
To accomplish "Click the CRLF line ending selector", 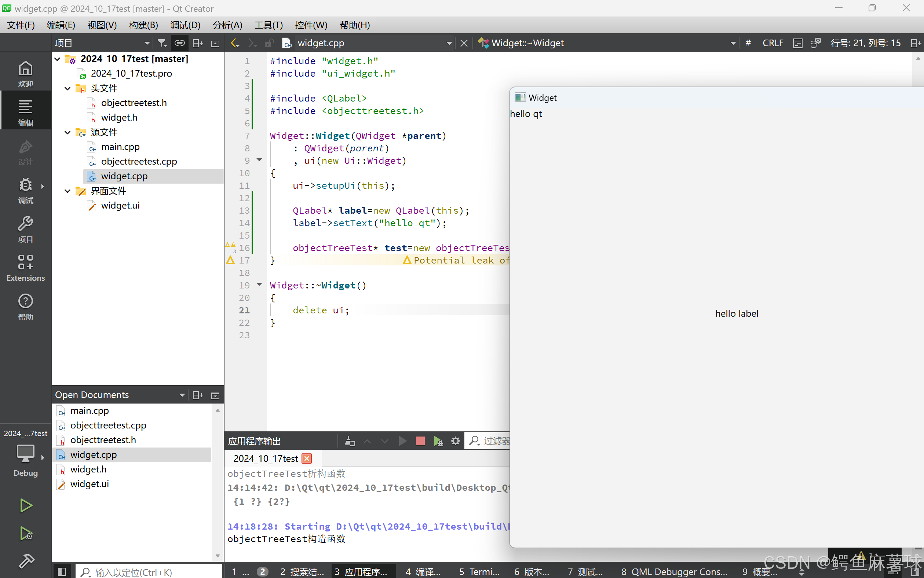I will [x=773, y=43].
